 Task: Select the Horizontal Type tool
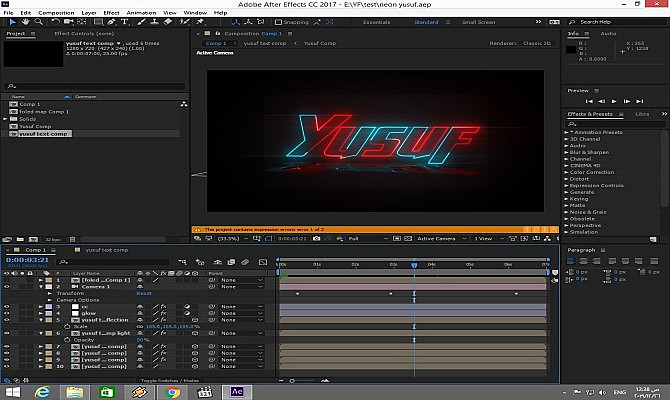[124, 22]
